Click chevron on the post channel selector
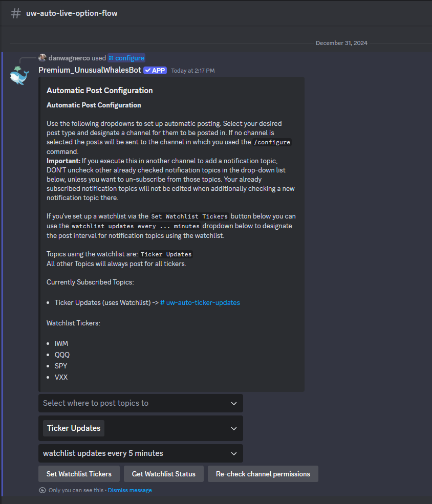 (x=234, y=403)
